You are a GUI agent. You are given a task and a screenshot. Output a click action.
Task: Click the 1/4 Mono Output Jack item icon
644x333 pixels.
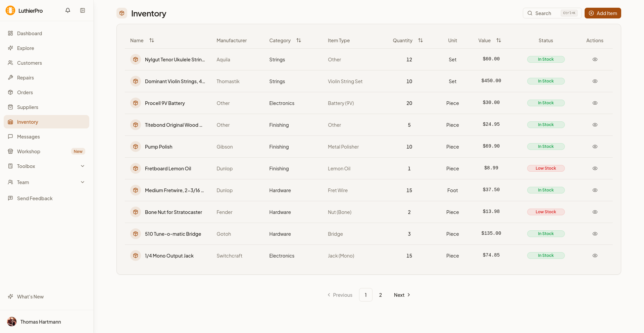tap(136, 256)
